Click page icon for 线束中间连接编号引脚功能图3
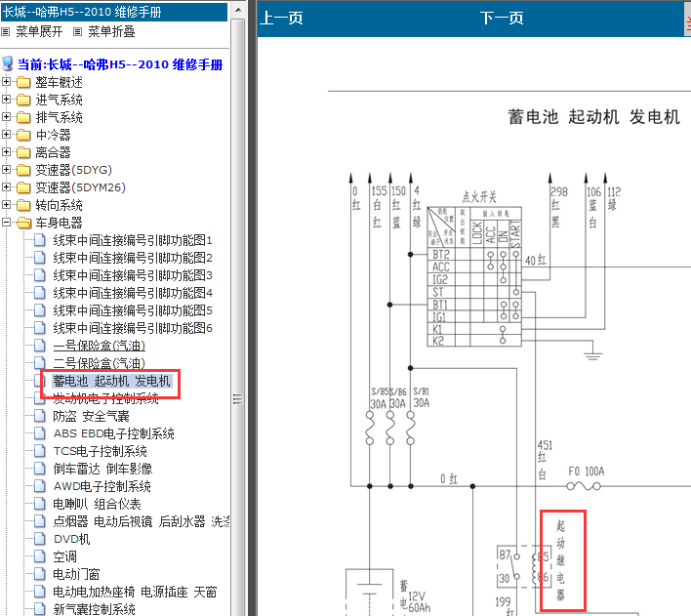Image resolution: width=691 pixels, height=616 pixels. coord(40,275)
